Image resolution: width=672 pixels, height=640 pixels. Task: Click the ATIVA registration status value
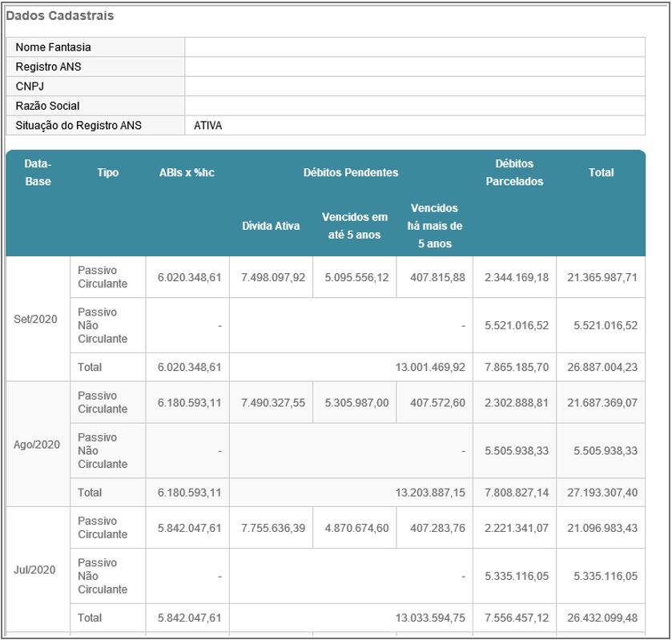point(208,126)
